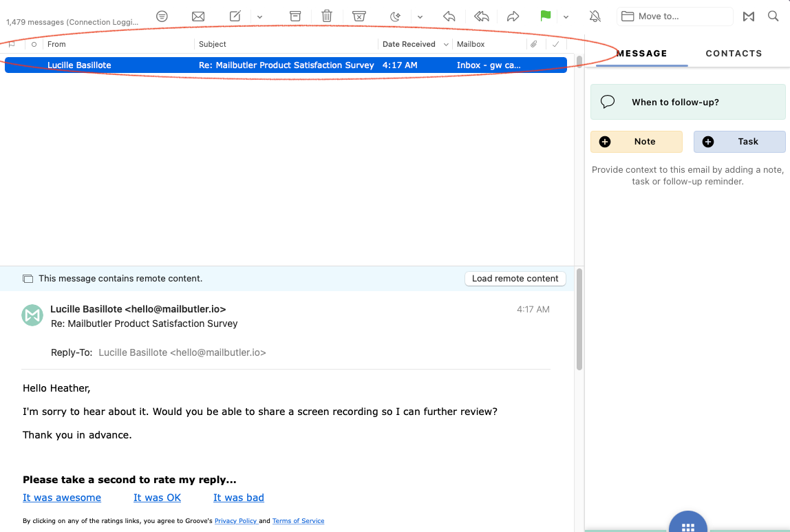Screen dimensions: 790x532
Task: Expand the snooze options dropdown arrow
Action: click(420, 17)
